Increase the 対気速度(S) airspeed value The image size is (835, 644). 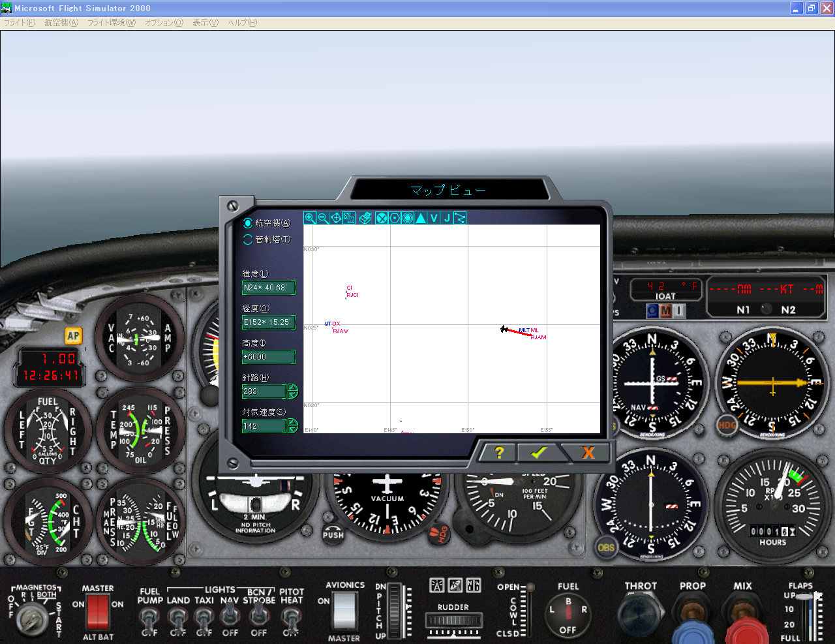[293, 422]
